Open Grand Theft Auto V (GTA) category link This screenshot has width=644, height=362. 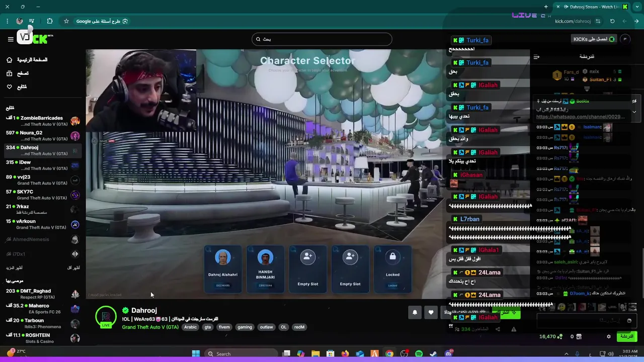150,327
